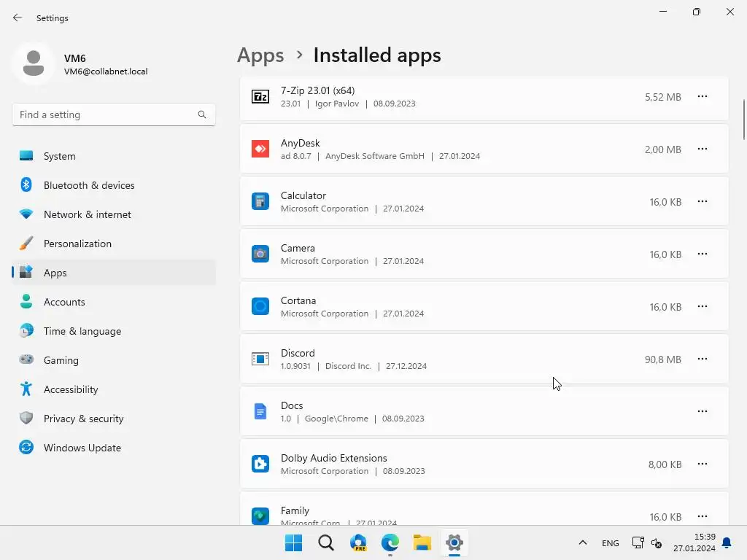Open more options for AnyDesk
The image size is (747, 560).
(x=703, y=149)
